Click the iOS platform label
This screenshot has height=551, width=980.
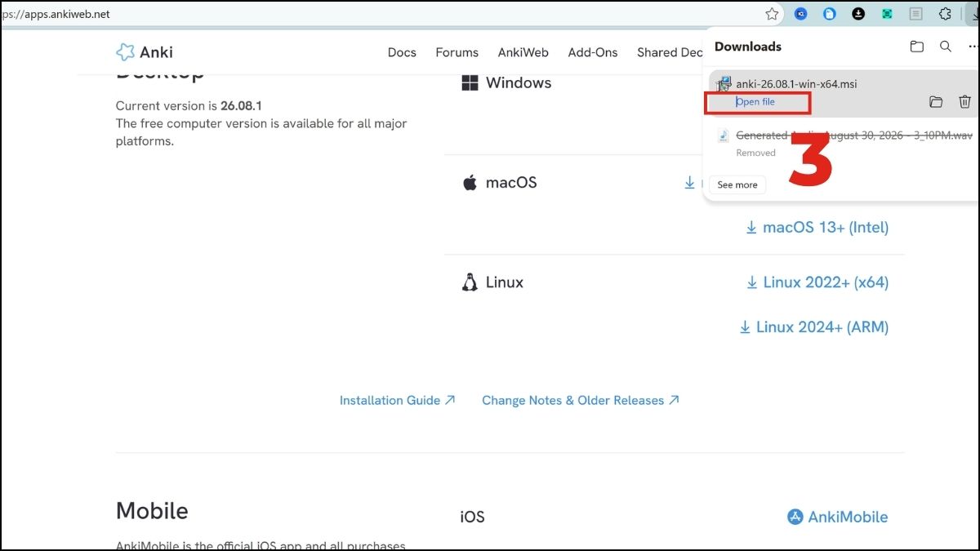point(473,517)
